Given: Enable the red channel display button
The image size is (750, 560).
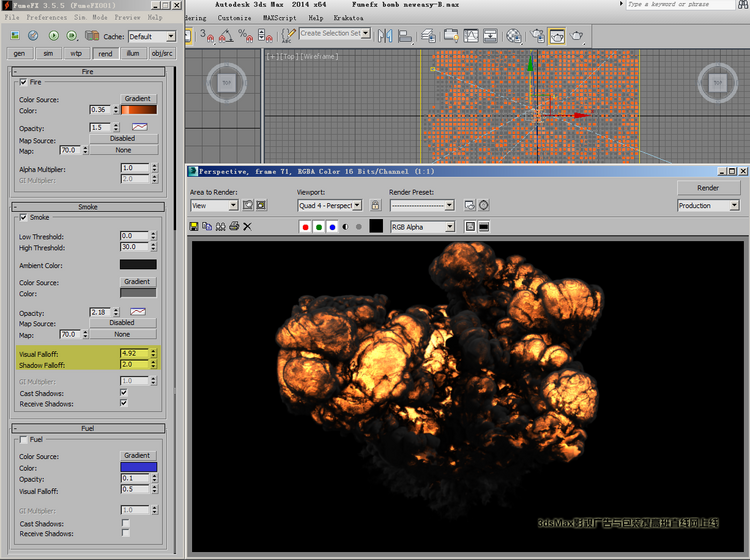Looking at the screenshot, I should point(305,227).
